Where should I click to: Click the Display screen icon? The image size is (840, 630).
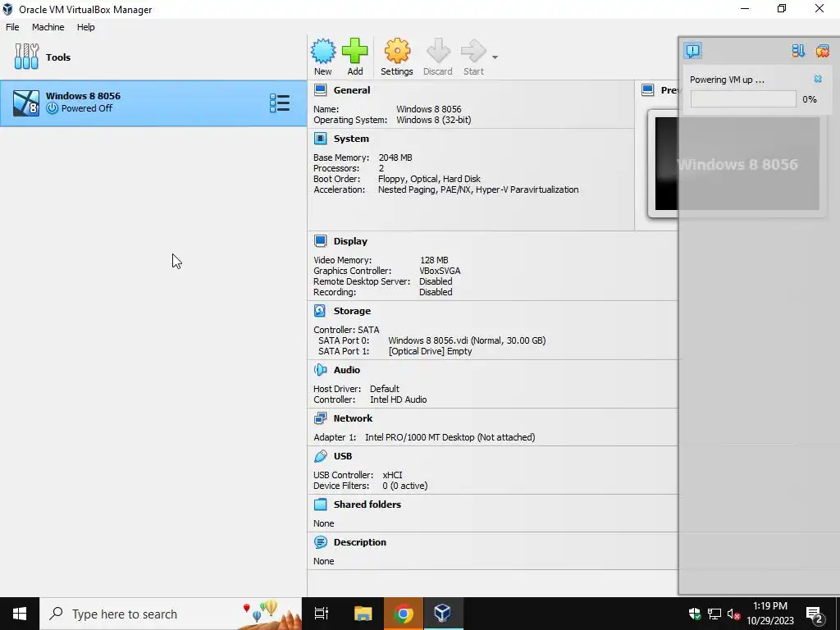321,241
